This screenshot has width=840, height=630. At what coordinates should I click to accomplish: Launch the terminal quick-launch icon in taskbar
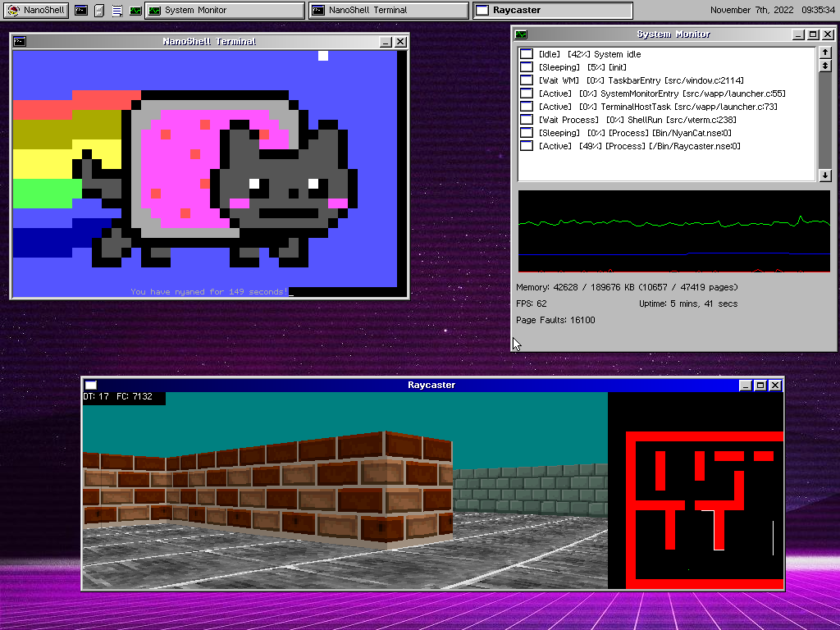point(81,10)
